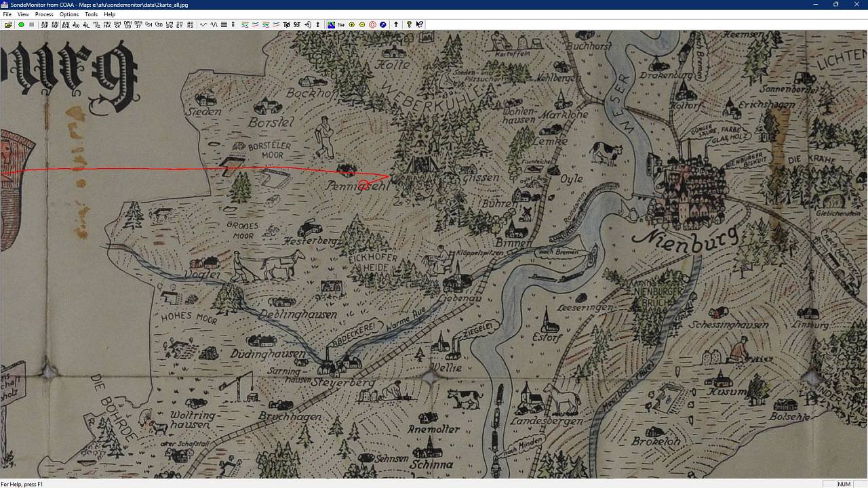Open the File menu

(7, 14)
